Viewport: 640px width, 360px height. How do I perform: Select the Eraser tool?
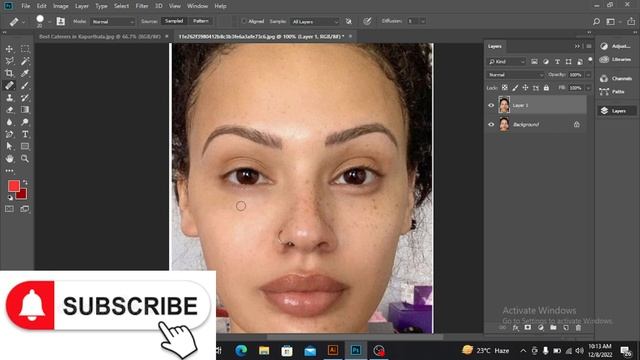click(9, 110)
